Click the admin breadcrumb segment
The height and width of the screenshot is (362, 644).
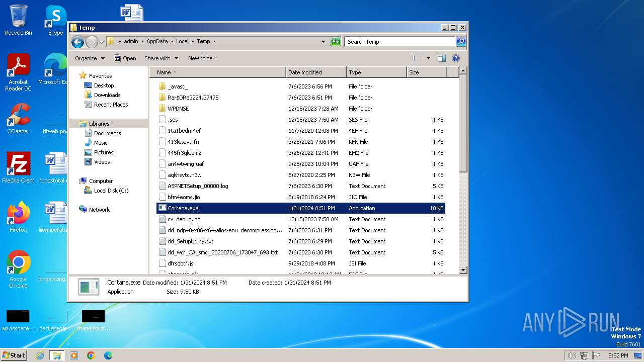pos(131,42)
